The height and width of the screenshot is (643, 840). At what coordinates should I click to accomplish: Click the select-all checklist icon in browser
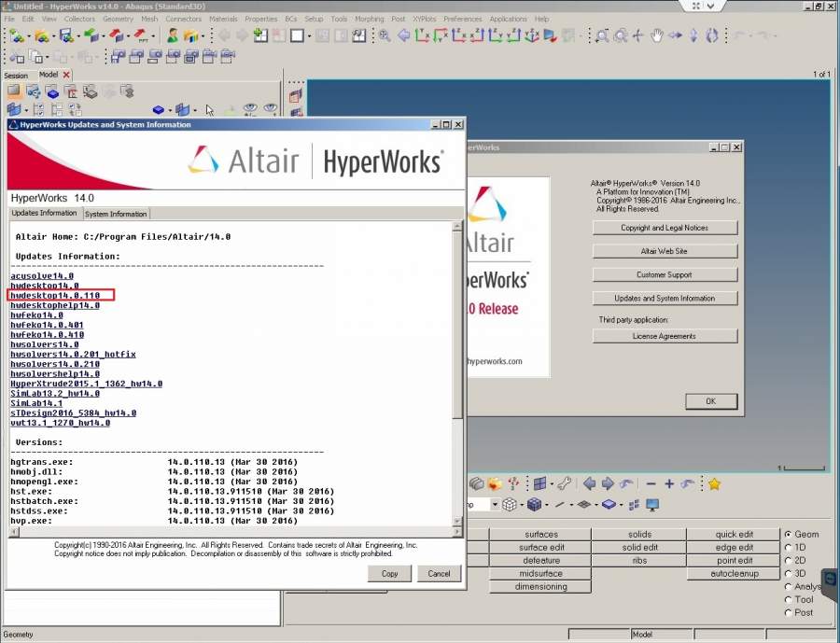pos(38,110)
